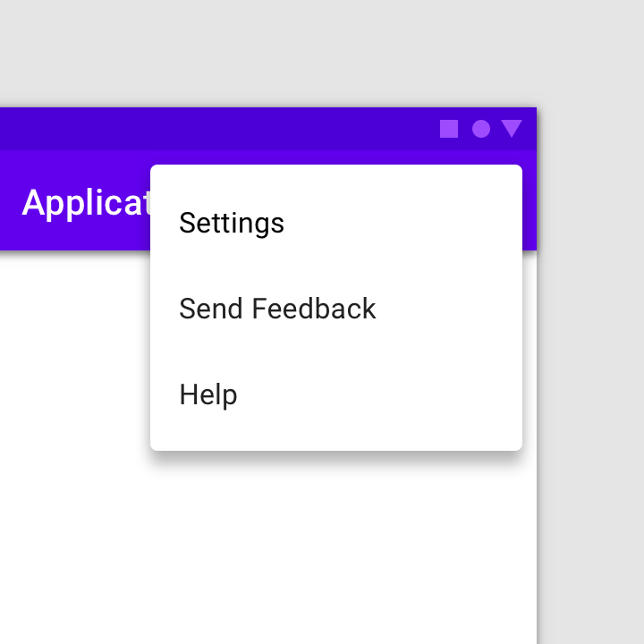The image size is (644, 644).
Task: Click the circle icon in the status bar
Action: (x=481, y=129)
